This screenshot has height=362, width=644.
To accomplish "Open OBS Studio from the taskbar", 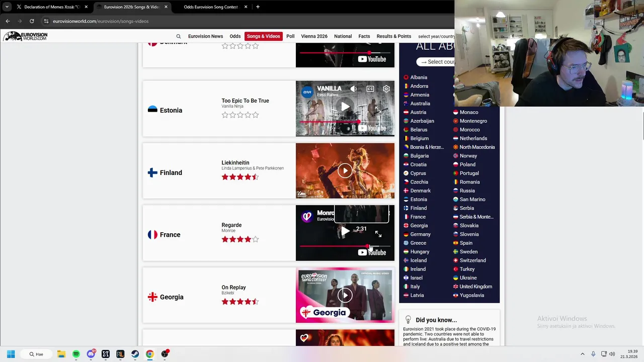I will (165, 354).
